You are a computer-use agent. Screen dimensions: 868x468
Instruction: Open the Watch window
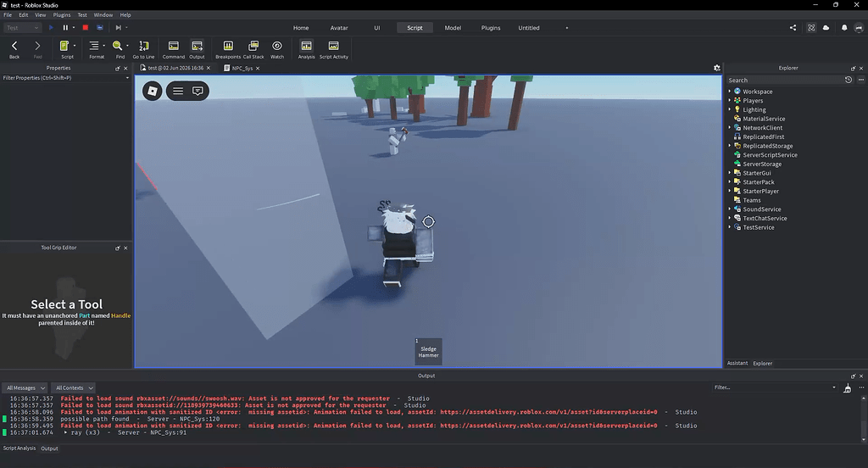click(277, 48)
